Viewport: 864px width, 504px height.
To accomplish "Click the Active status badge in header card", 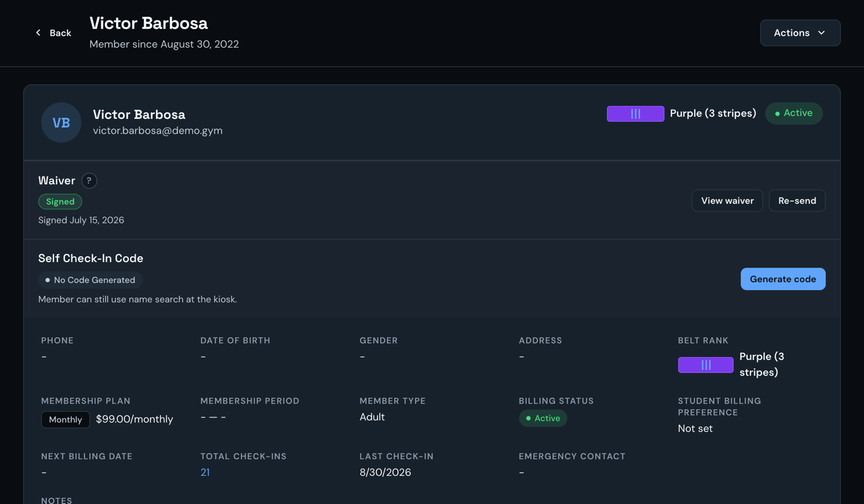I will pos(794,113).
